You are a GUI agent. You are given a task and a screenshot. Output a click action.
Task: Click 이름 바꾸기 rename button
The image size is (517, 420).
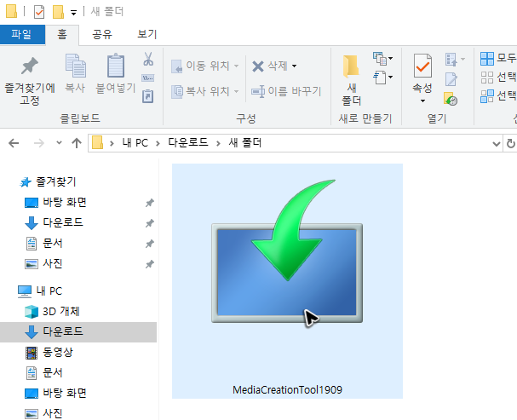pyautogui.click(x=286, y=91)
